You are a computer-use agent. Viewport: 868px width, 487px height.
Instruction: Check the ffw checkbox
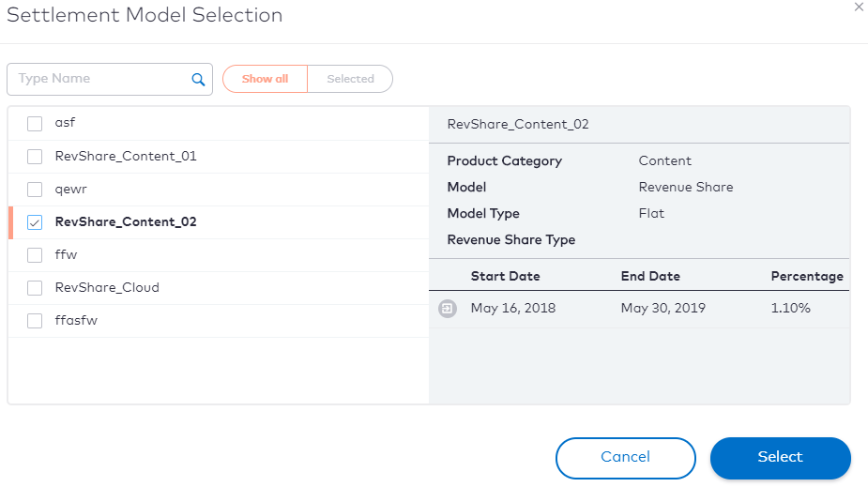(35, 255)
